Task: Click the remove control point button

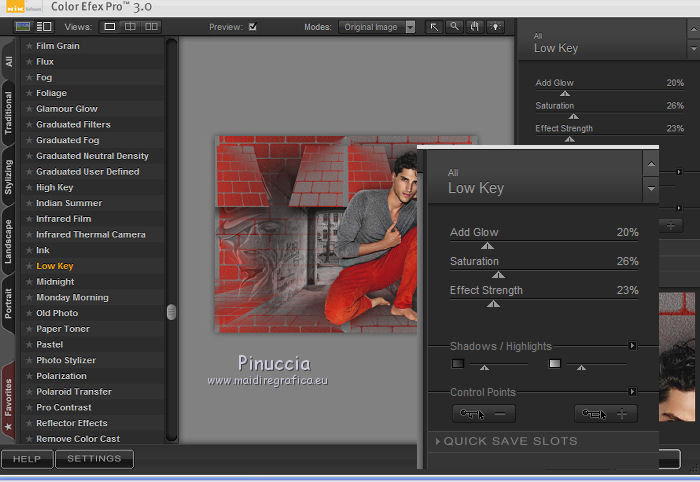Action: pyautogui.click(x=484, y=413)
